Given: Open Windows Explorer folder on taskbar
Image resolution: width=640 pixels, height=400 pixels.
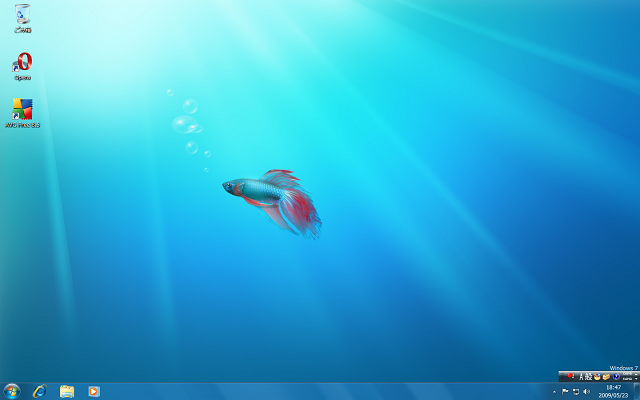Looking at the screenshot, I should coord(67,391).
